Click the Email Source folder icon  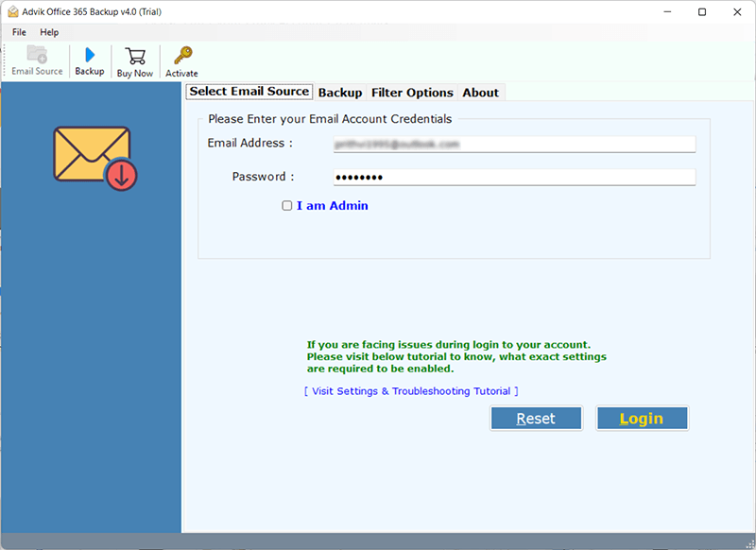tap(37, 55)
